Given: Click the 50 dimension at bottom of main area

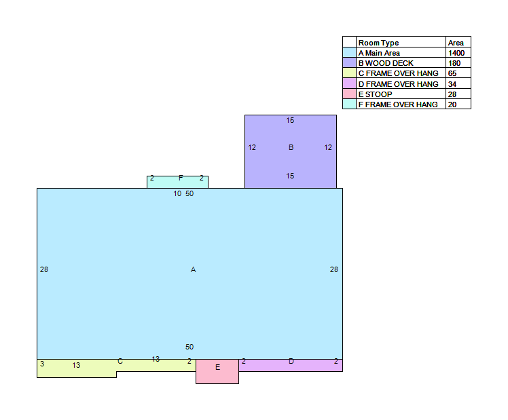Looking at the screenshot, I should click(x=189, y=347).
